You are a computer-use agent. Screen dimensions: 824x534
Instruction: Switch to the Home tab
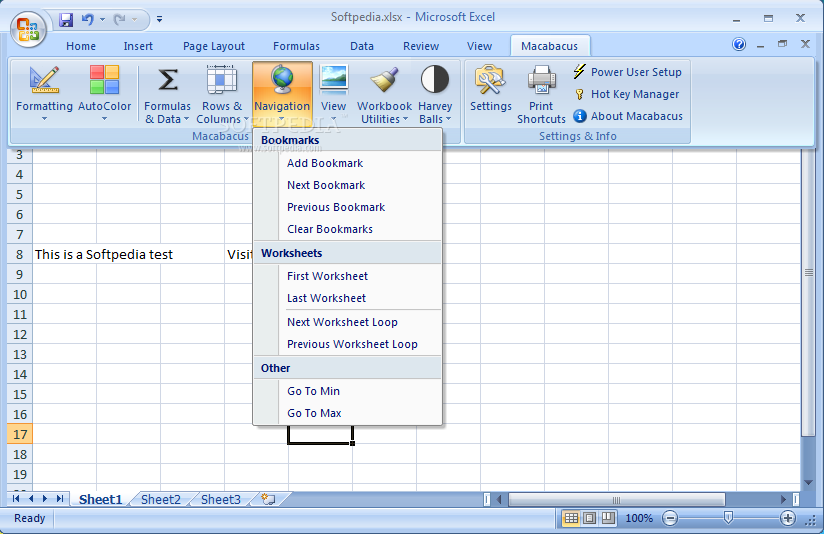(x=81, y=46)
